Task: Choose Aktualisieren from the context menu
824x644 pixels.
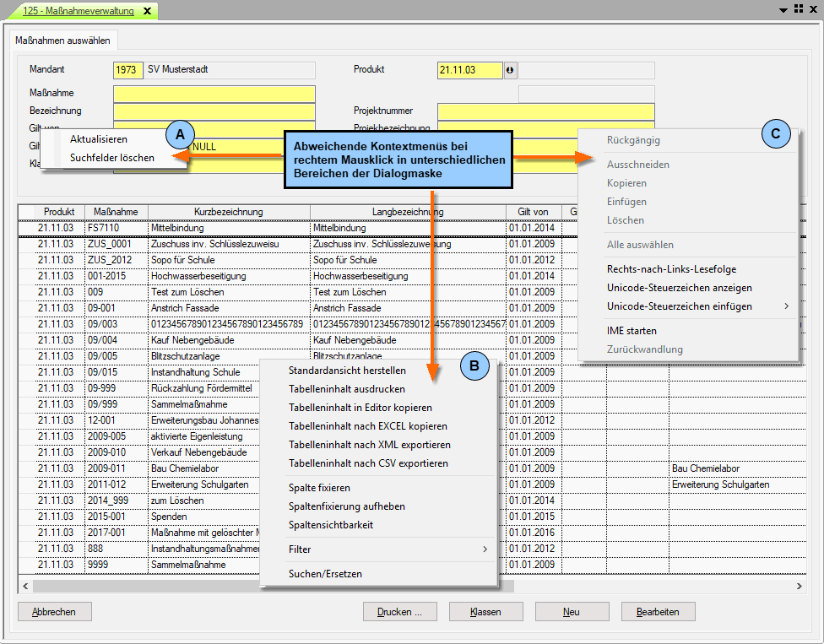Action: coord(99,138)
